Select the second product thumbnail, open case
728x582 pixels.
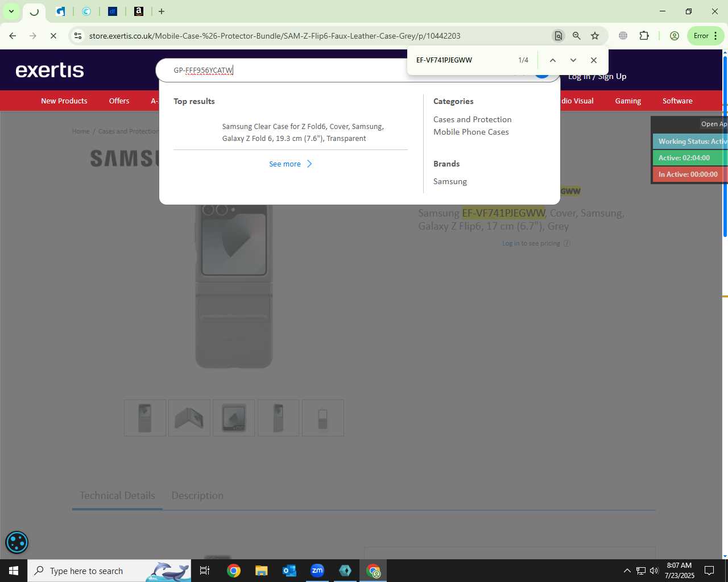click(x=189, y=418)
